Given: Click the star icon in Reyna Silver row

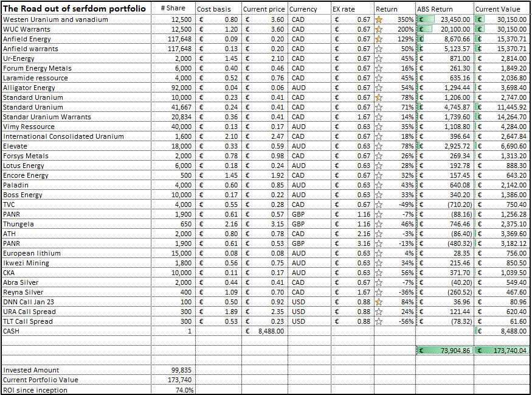Looking at the screenshot, I should click(x=379, y=292).
